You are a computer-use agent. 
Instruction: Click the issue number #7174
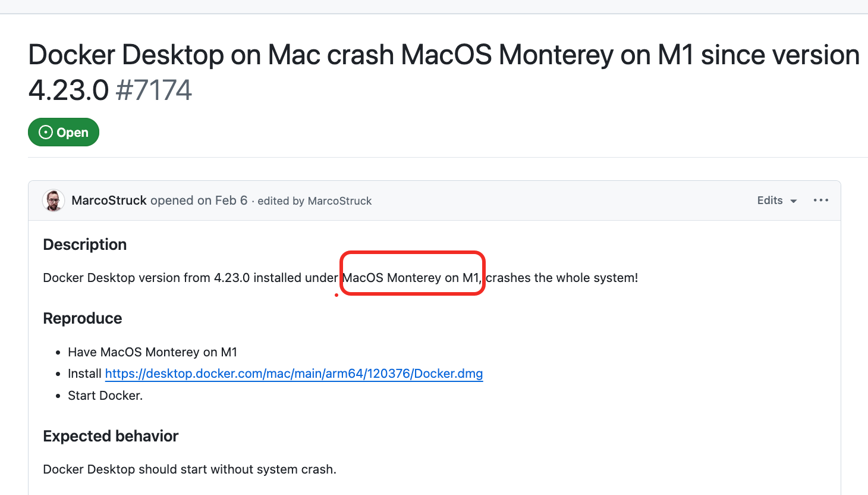pyautogui.click(x=154, y=90)
